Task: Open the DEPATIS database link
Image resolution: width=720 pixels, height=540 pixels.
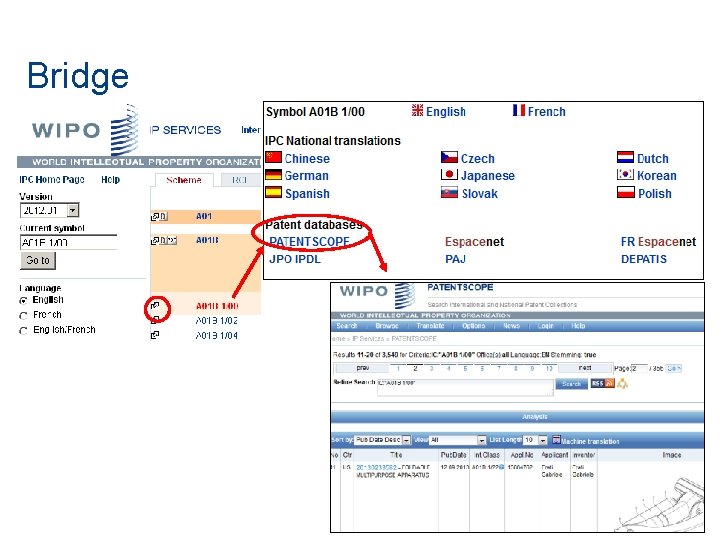Action: [644, 259]
